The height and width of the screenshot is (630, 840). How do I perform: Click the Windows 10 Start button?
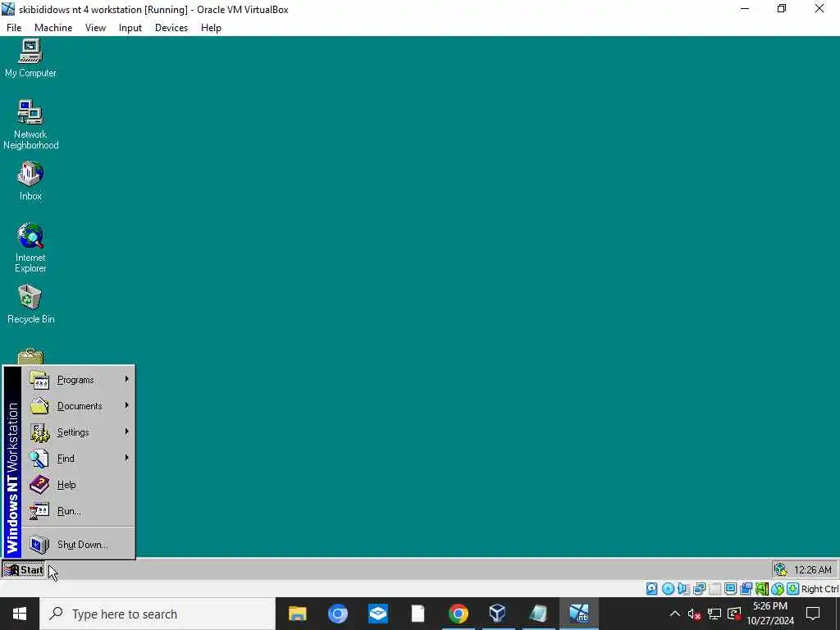[x=20, y=614]
